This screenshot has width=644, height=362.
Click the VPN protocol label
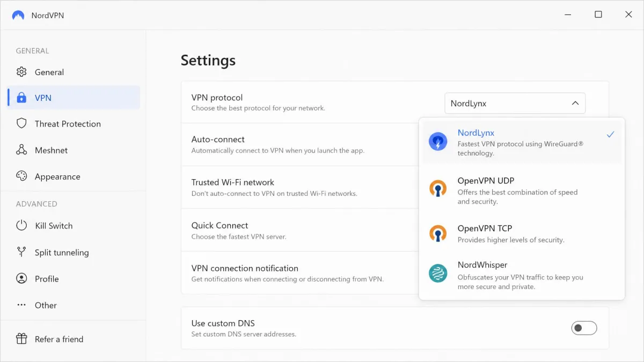pos(217,97)
